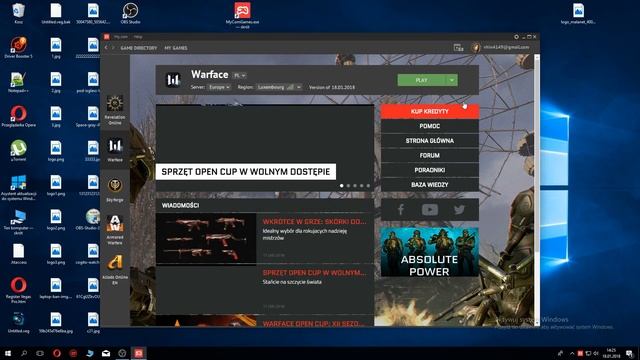Open the 1.jpg file on the desktop

pos(56,47)
